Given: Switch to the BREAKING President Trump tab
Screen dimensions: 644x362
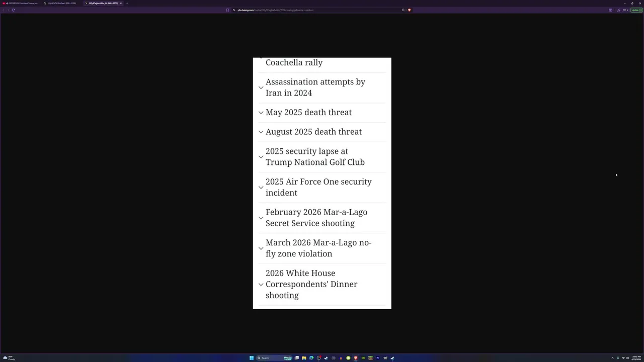Looking at the screenshot, I should point(21,3).
